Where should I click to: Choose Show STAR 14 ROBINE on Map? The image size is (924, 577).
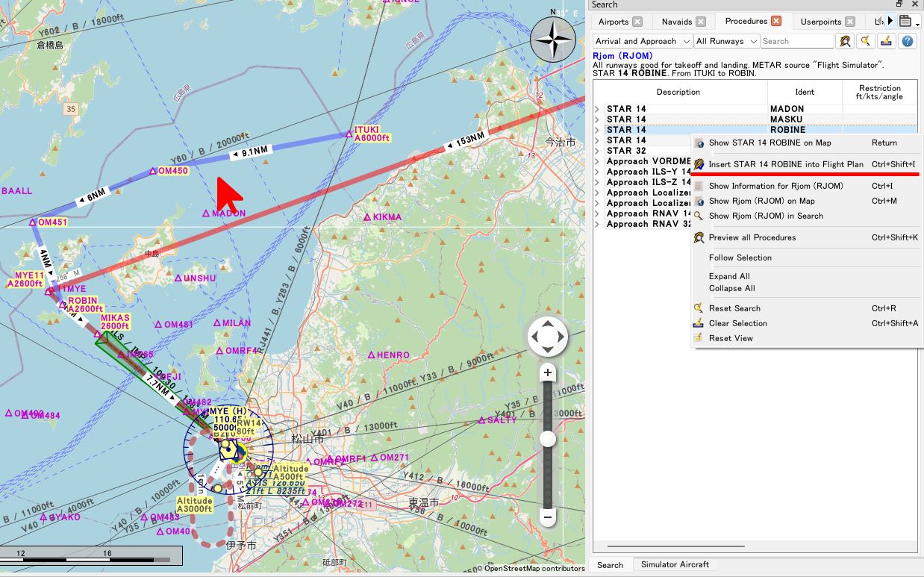[770, 143]
